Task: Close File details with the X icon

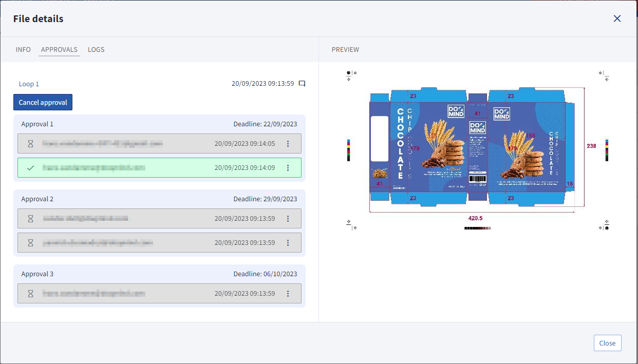Action: pyautogui.click(x=617, y=18)
